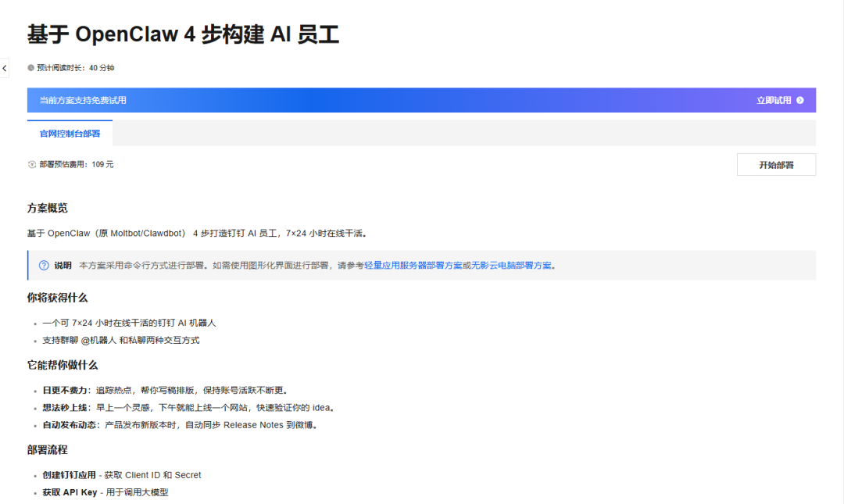Click 立即试用 in blue banner
The width and height of the screenshot is (844, 504).
(x=774, y=100)
